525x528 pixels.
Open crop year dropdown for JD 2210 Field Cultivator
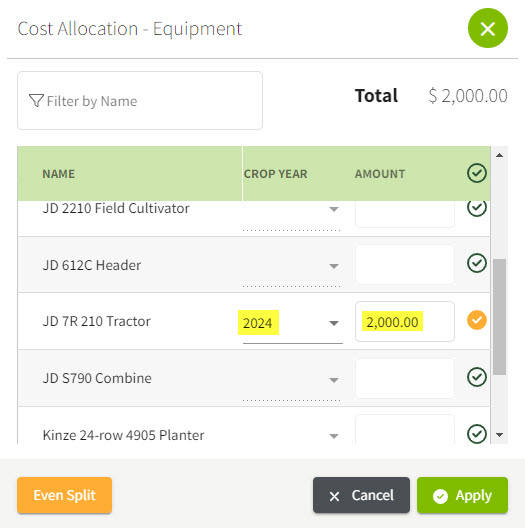coord(334,209)
